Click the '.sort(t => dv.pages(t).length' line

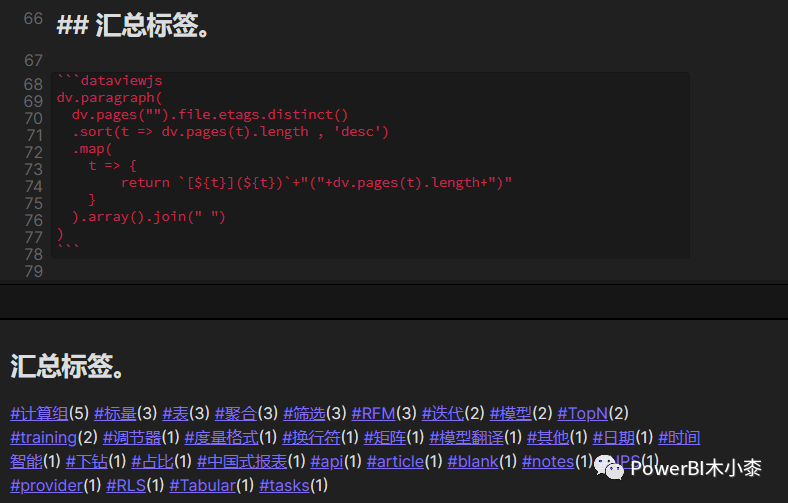tap(231, 132)
